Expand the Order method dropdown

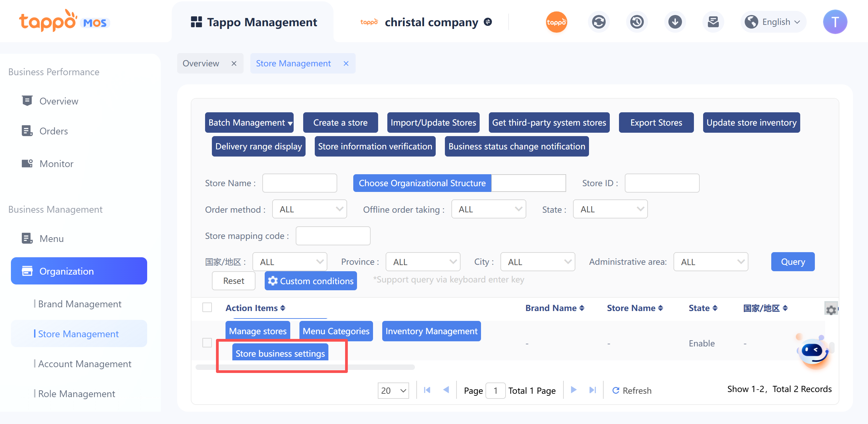(309, 209)
